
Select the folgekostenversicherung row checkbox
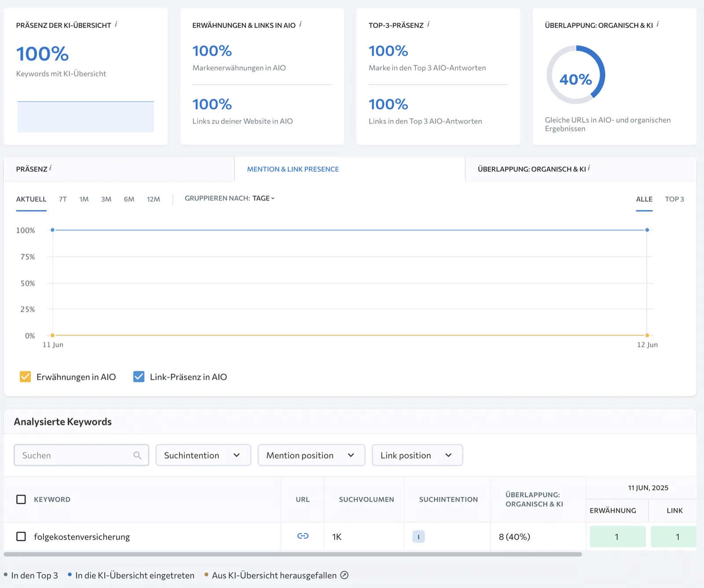point(21,537)
